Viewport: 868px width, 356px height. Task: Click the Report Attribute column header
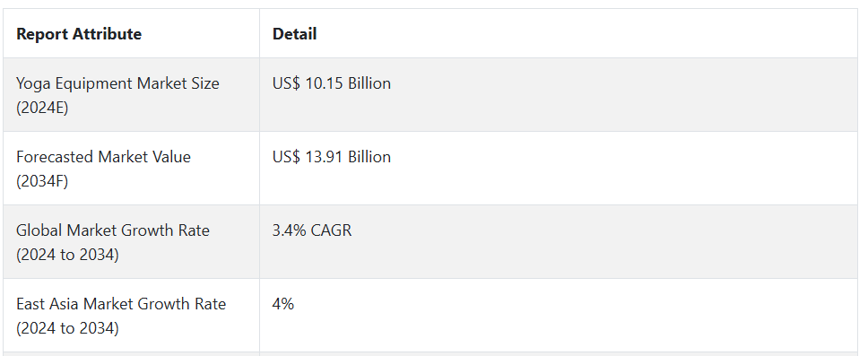79,34
